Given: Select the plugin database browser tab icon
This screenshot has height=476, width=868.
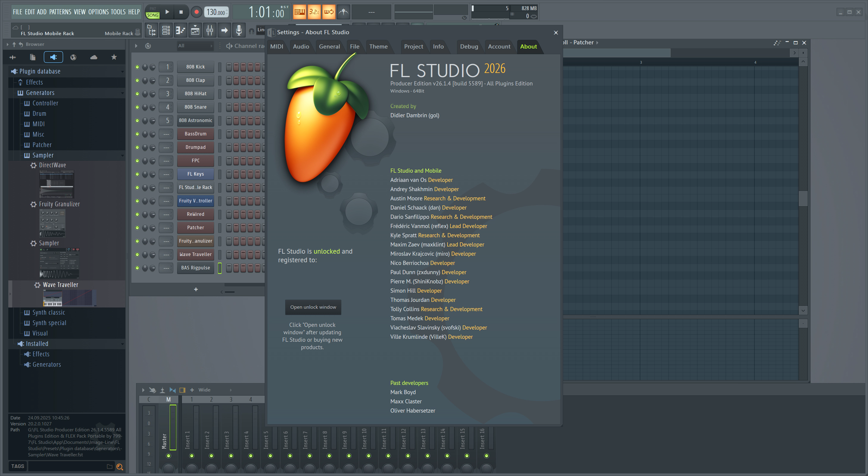Looking at the screenshot, I should pos(53,57).
